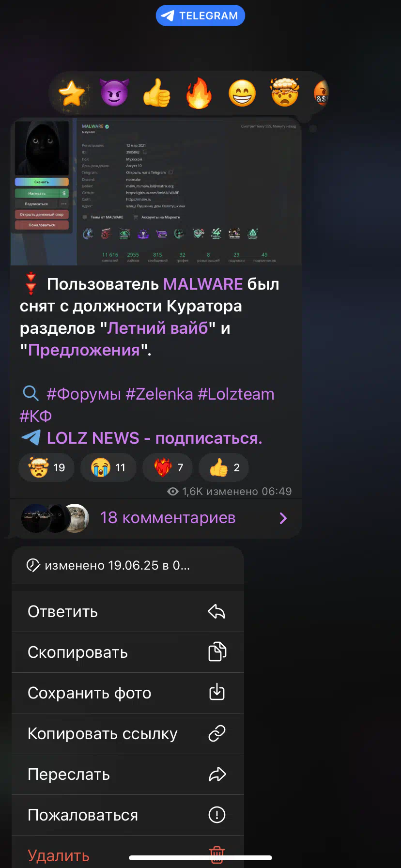
Task: Tap the TELEGRAM return pill at top
Action: (x=200, y=15)
